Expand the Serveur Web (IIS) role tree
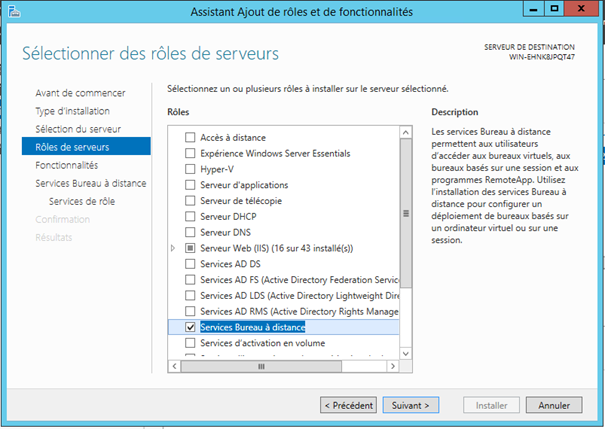Screen dimensions: 605x429 [x=175, y=248]
